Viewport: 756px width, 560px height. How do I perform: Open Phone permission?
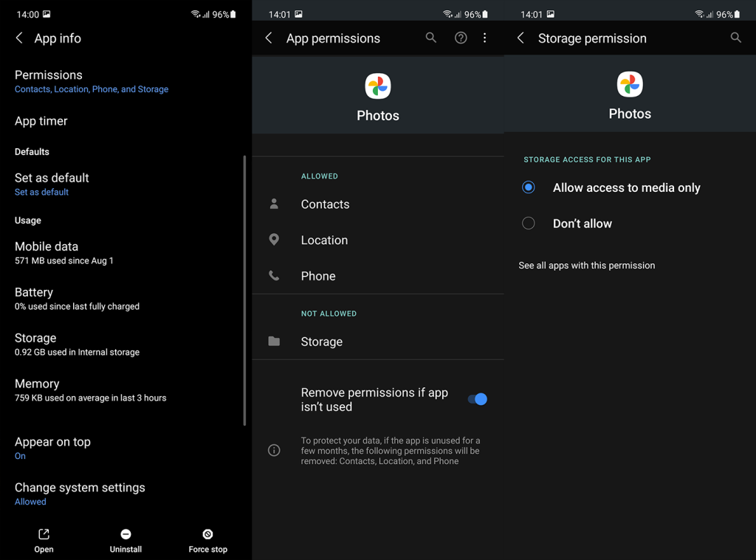pyautogui.click(x=378, y=276)
